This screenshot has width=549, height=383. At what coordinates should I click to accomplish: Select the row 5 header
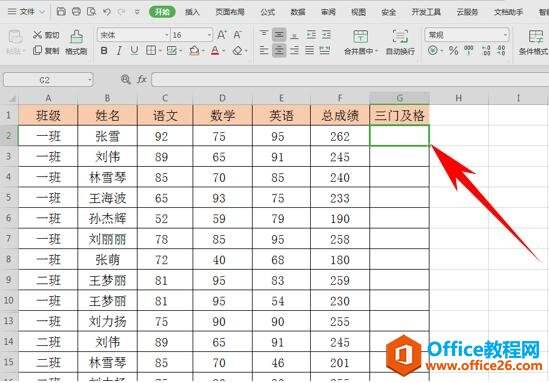tap(9, 197)
